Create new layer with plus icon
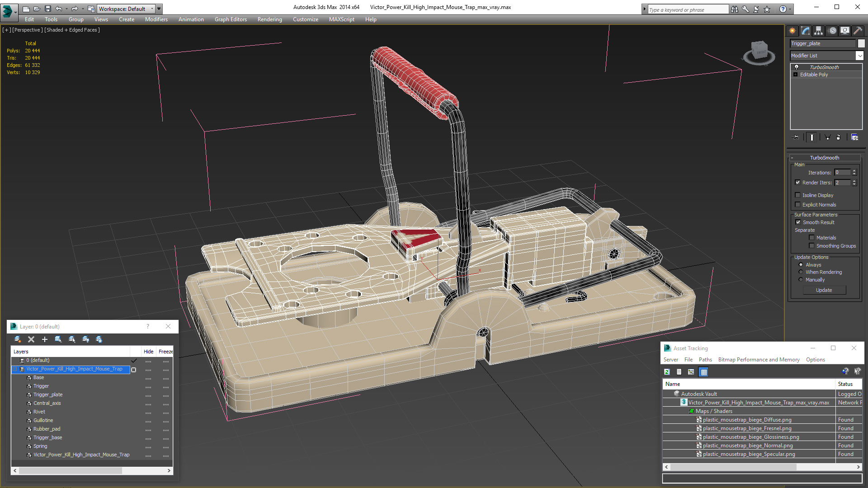The image size is (868, 488). 45,339
